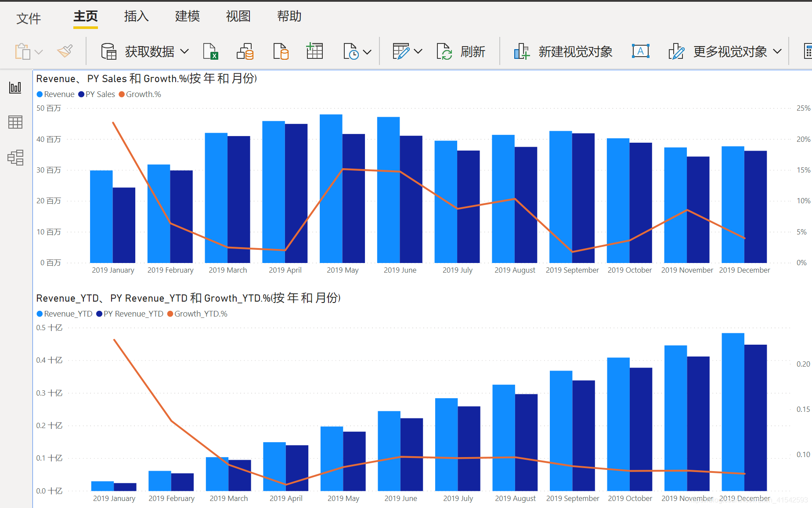Switch to the 插入 ribbon tab

136,16
